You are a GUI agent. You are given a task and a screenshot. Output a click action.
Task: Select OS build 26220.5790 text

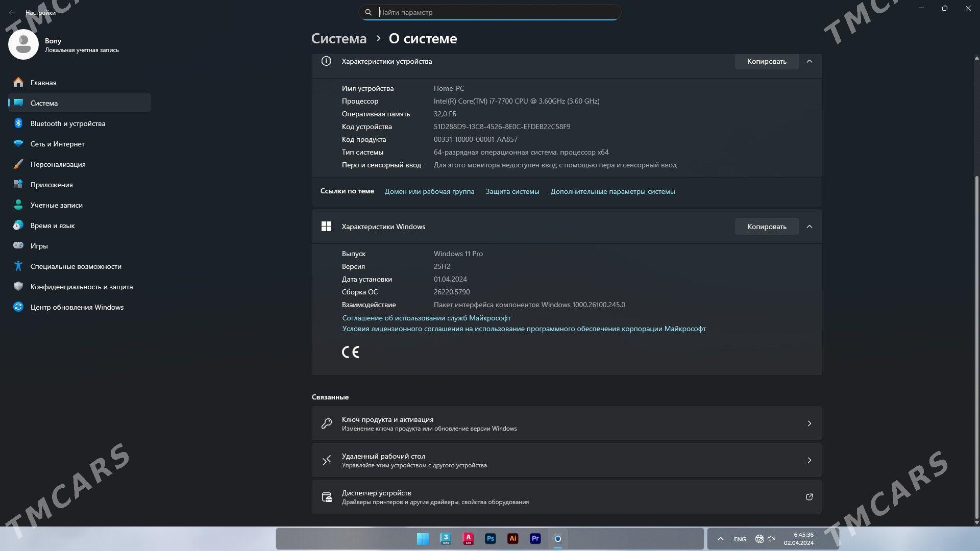(452, 292)
